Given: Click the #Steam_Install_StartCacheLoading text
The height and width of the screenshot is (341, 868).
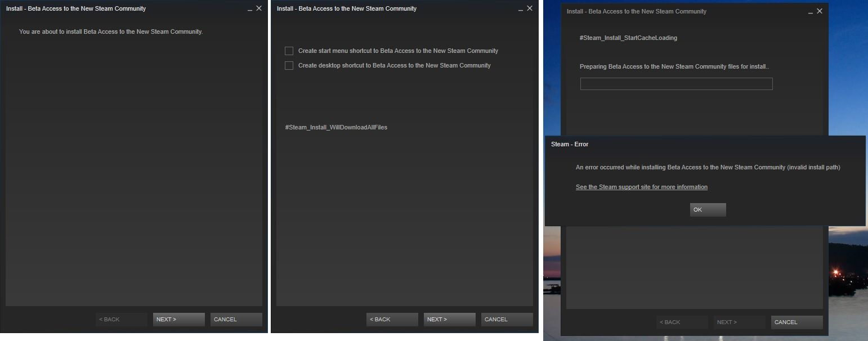Looking at the screenshot, I should [x=628, y=38].
